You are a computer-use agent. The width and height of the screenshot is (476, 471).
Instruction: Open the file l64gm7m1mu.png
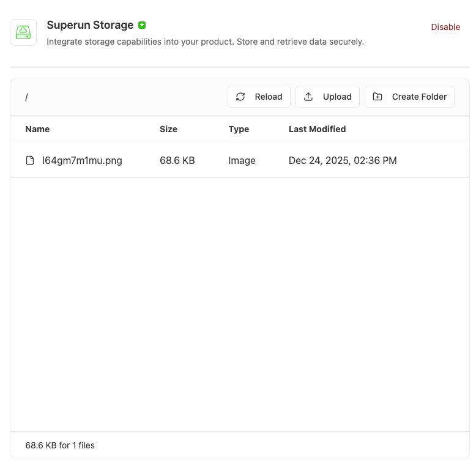point(82,160)
